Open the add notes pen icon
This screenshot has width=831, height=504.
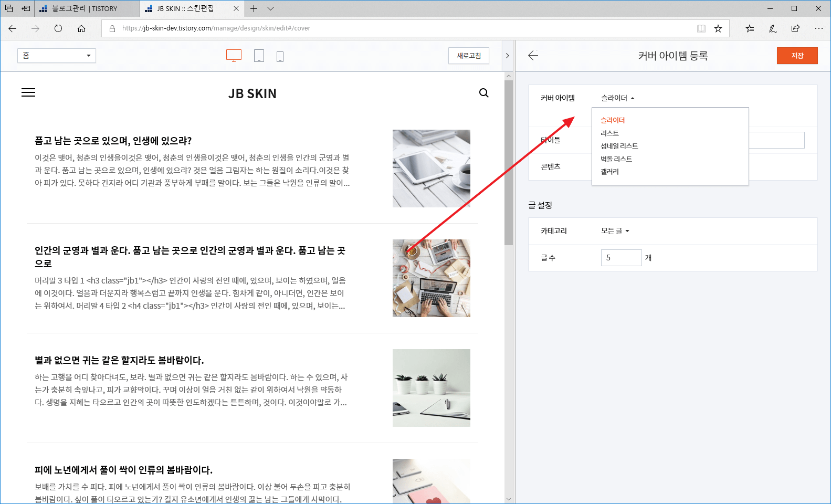[773, 28]
